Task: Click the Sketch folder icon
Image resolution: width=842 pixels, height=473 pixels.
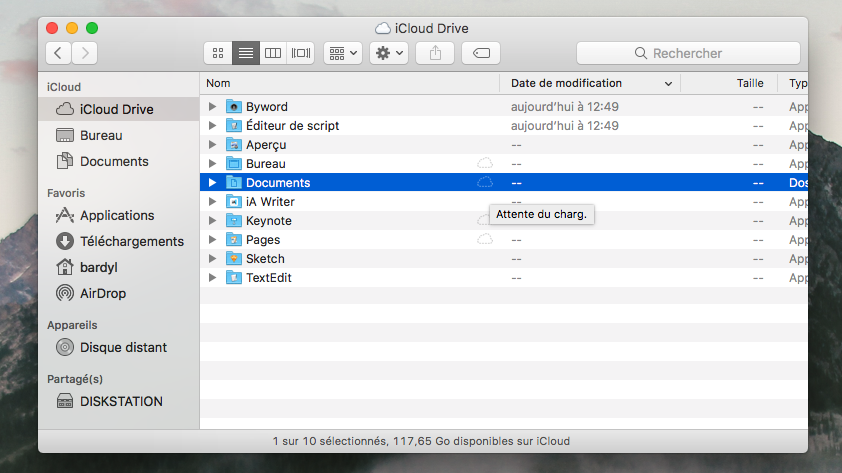Action: pyautogui.click(x=234, y=258)
